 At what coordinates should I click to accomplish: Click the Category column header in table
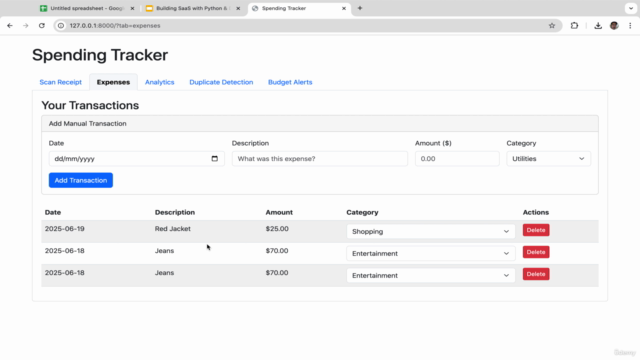click(x=362, y=212)
